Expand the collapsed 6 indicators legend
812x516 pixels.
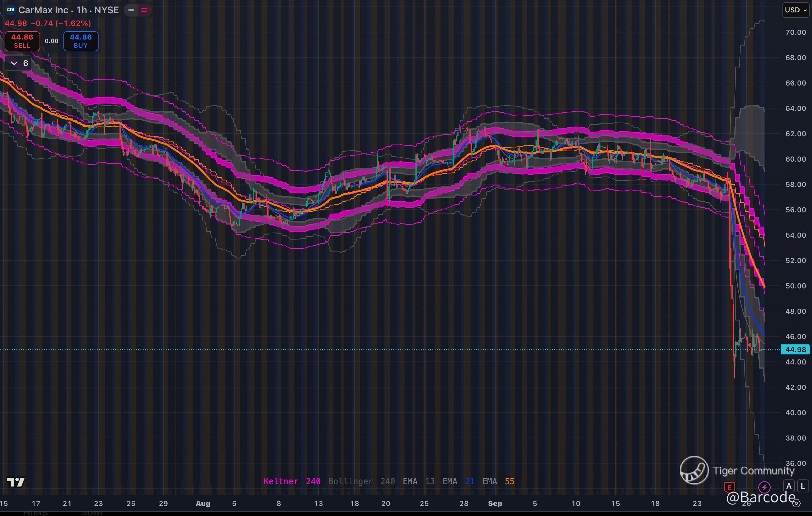click(x=19, y=63)
